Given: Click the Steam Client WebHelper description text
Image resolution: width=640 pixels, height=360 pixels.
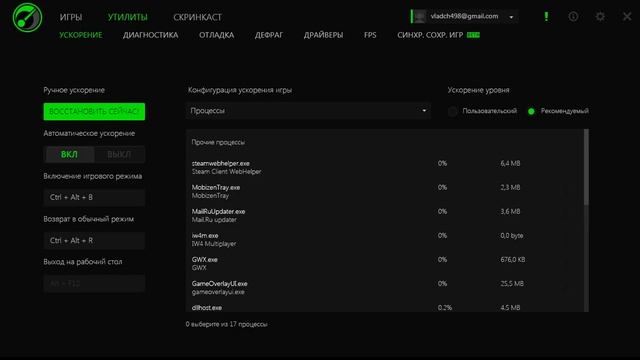Looking at the screenshot, I should (x=227, y=172).
